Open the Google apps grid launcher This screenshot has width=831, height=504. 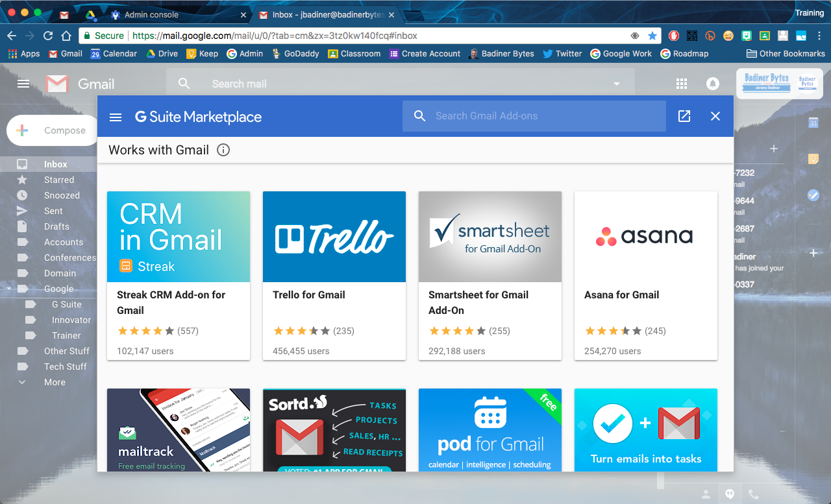coord(682,84)
